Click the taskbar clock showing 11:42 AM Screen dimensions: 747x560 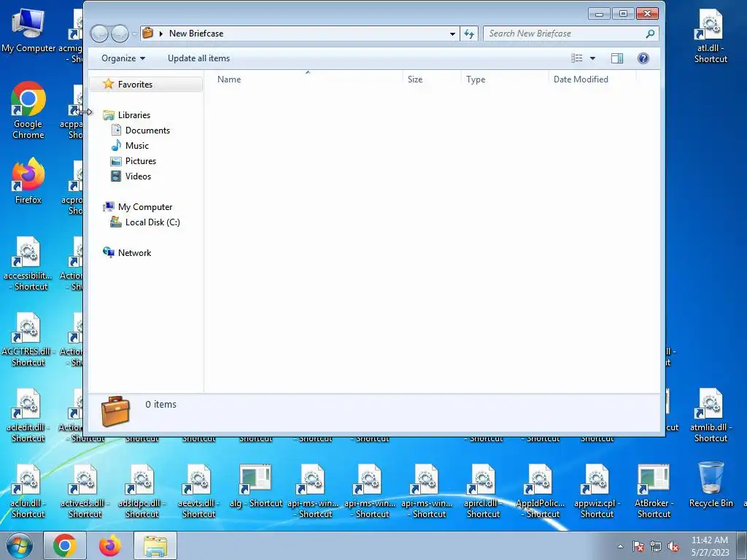click(x=710, y=546)
